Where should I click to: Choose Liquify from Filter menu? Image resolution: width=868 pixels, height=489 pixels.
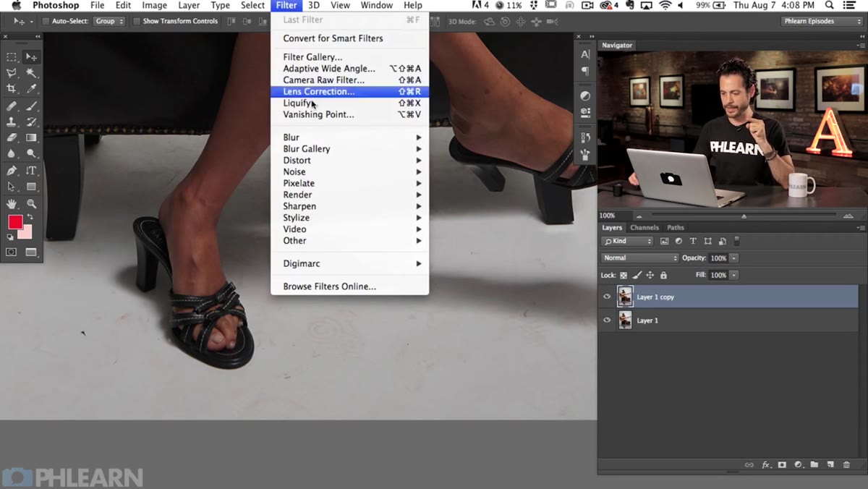[350, 103]
